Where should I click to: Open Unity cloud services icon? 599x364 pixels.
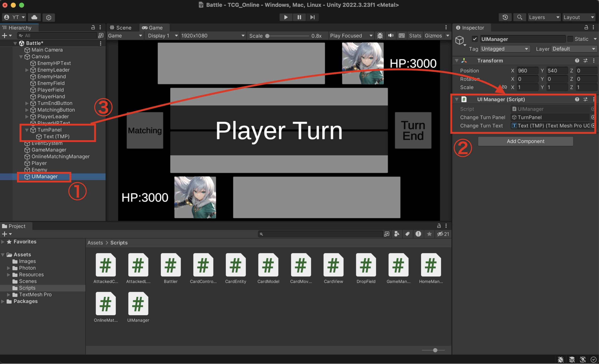point(34,17)
